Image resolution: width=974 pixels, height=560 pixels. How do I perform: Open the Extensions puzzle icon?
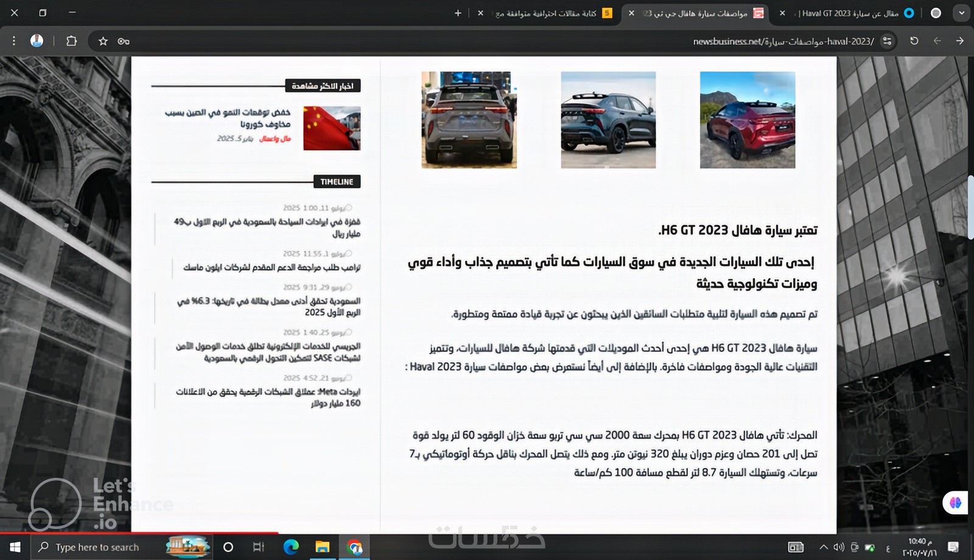[x=71, y=41]
